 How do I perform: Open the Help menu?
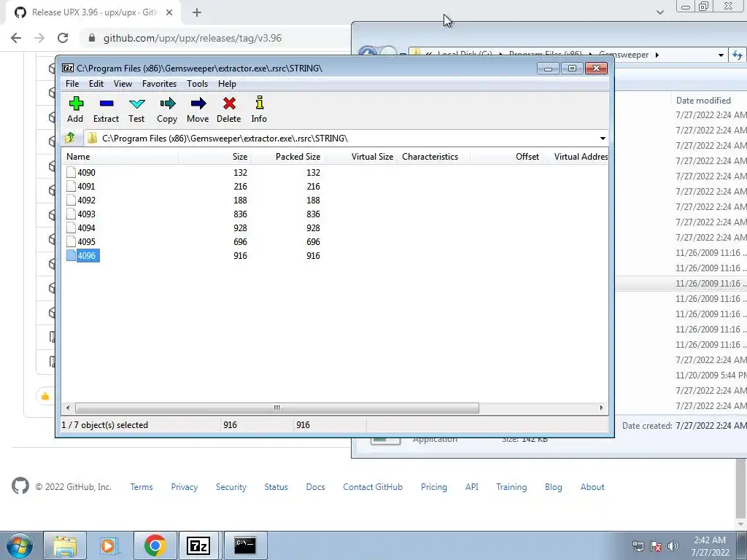227,84
